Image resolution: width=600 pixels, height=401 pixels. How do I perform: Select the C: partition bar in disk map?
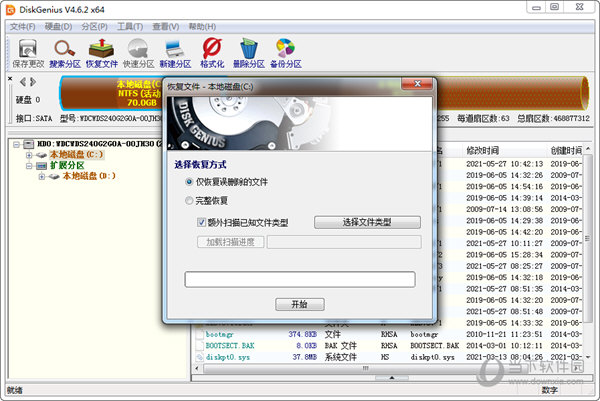point(111,93)
